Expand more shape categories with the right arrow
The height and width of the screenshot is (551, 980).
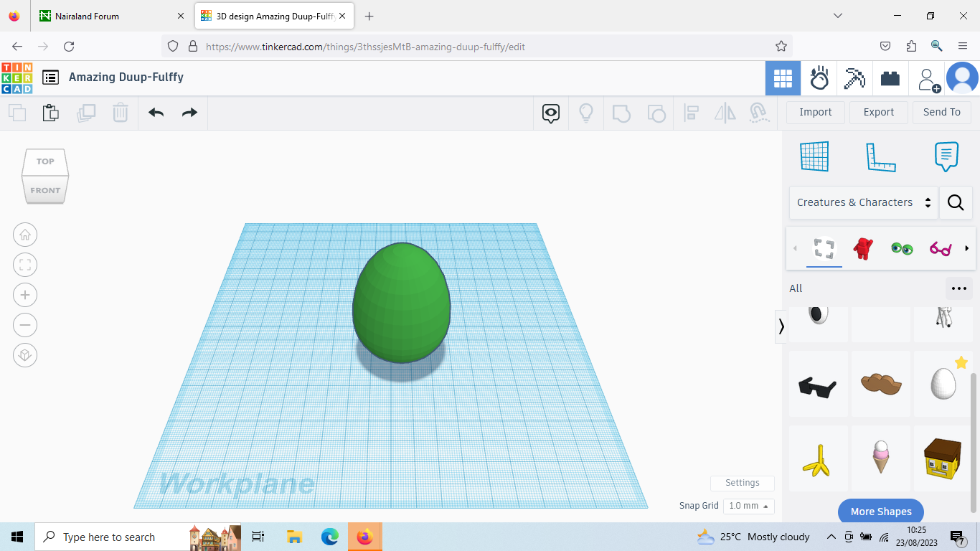[968, 249]
